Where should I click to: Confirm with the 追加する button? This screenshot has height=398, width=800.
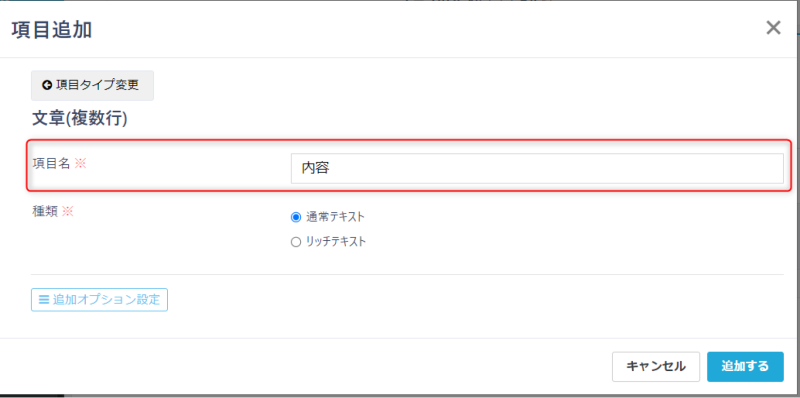click(x=745, y=366)
